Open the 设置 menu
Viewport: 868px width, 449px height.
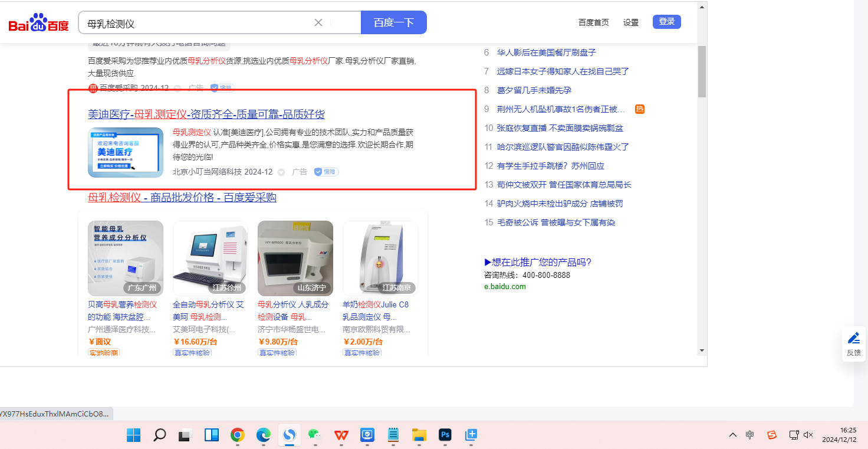[631, 22]
